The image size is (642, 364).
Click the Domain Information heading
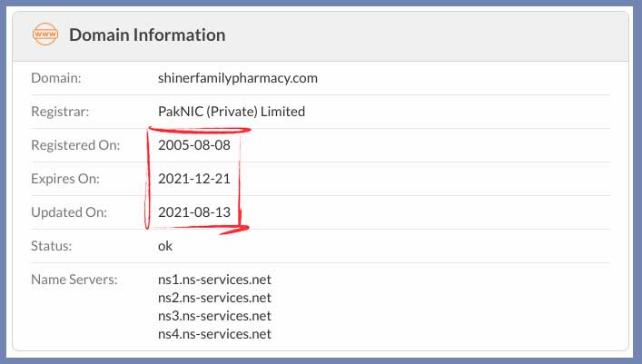click(x=147, y=35)
